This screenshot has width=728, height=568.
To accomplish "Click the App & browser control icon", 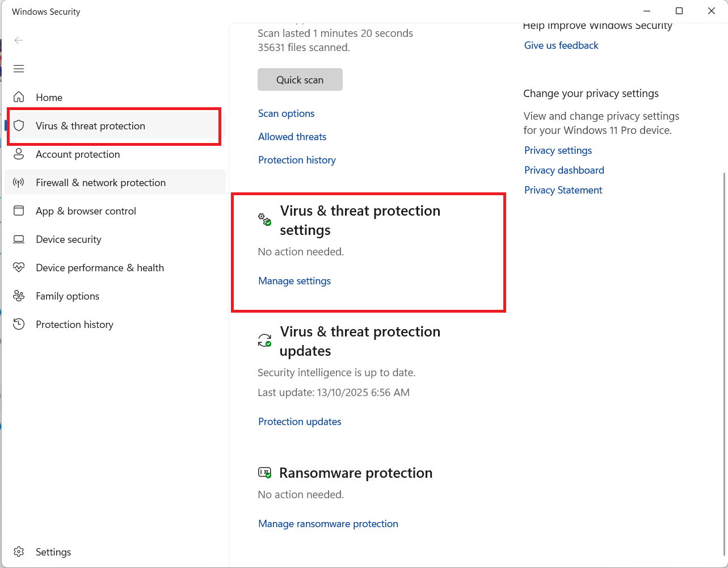I will (19, 211).
